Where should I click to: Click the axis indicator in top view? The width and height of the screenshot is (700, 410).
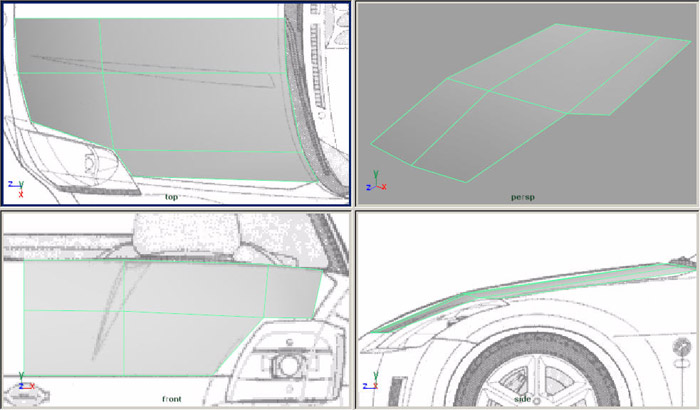(x=15, y=188)
